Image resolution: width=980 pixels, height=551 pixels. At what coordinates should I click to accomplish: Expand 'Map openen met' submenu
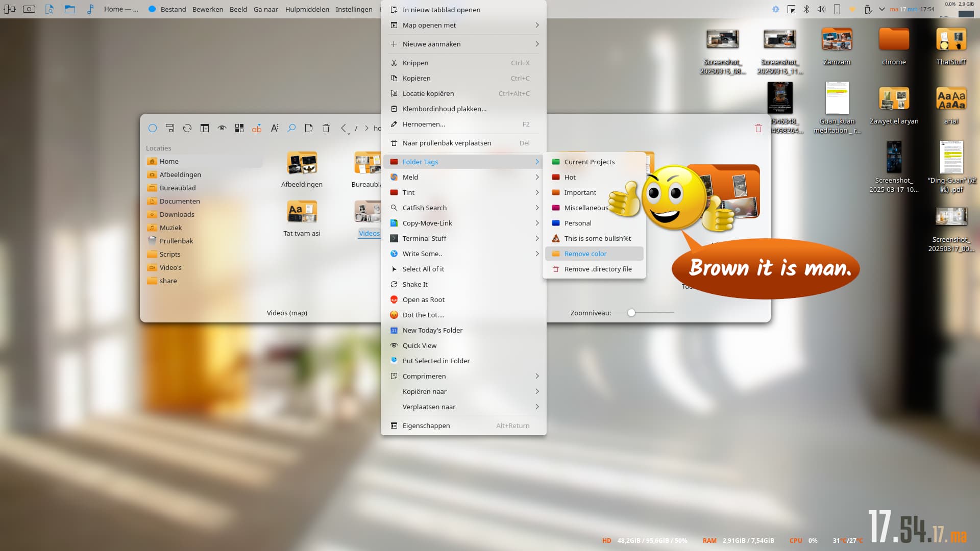pos(463,25)
